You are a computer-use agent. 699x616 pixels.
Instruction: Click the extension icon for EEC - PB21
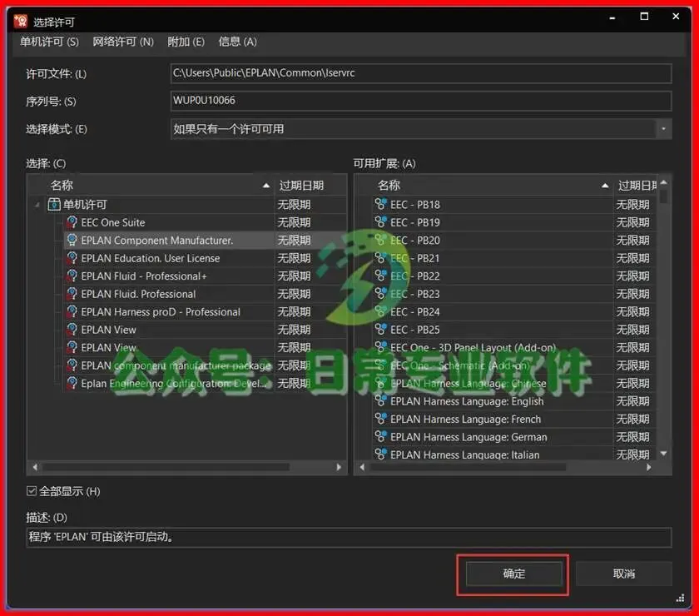click(x=381, y=258)
